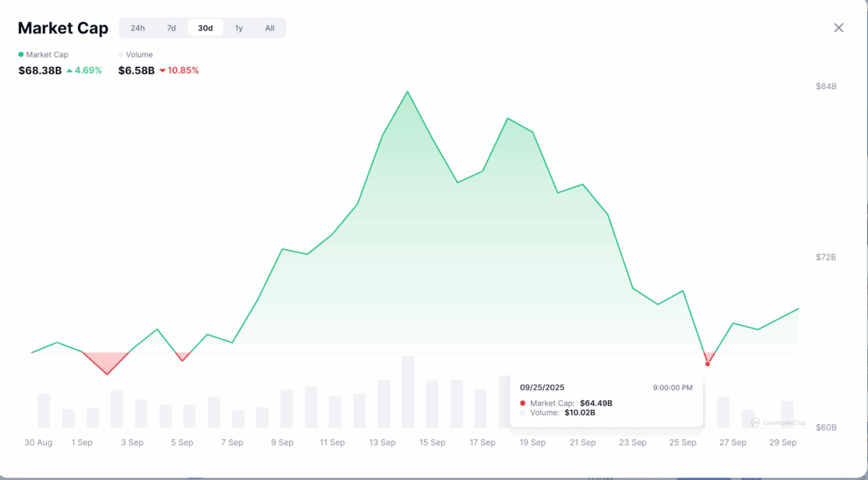Screen dimensions: 868x480
Task: Click the red dip area near 2 Sep
Action: 107,364
